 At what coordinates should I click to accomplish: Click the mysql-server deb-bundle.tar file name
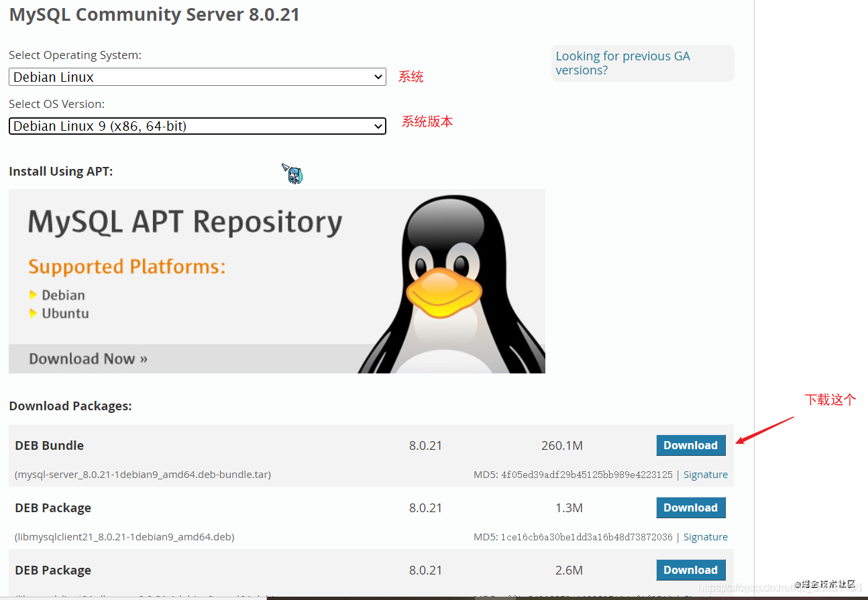pyautogui.click(x=143, y=475)
